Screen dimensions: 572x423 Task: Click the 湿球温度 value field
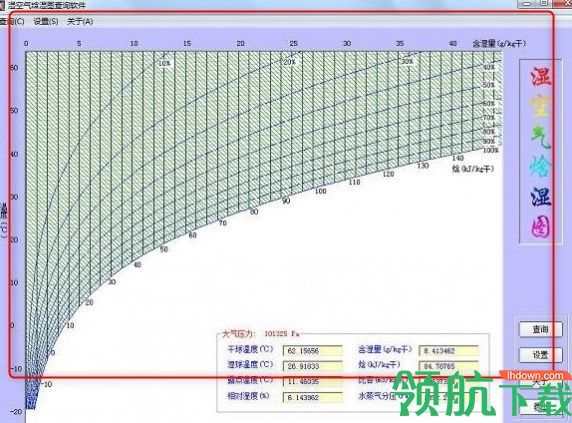pyautogui.click(x=313, y=366)
